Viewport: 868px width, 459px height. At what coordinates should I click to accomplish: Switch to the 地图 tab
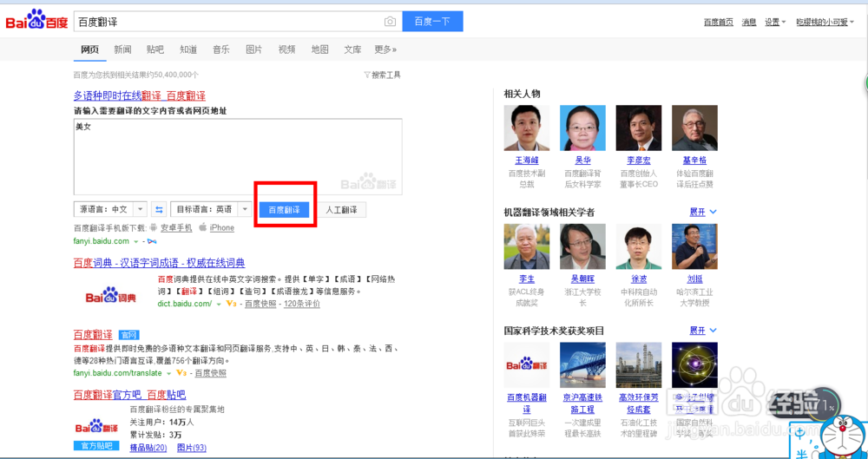320,49
